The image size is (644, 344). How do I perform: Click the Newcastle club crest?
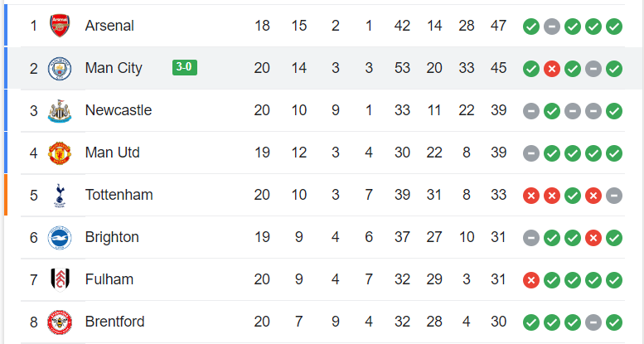pyautogui.click(x=59, y=110)
